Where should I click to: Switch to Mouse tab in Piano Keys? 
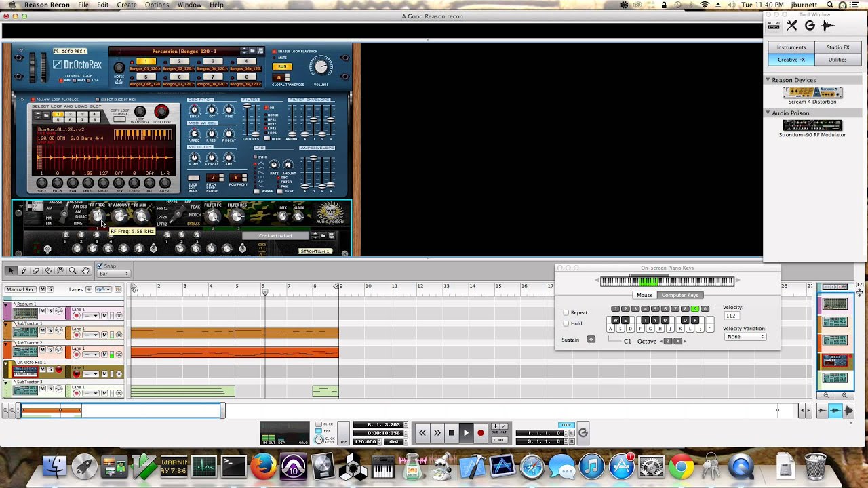(x=644, y=295)
